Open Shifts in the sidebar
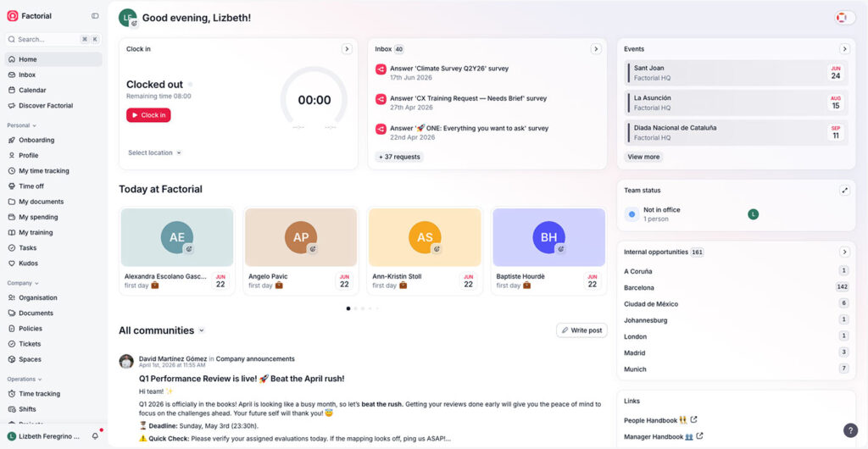The image size is (868, 449). [53, 409]
